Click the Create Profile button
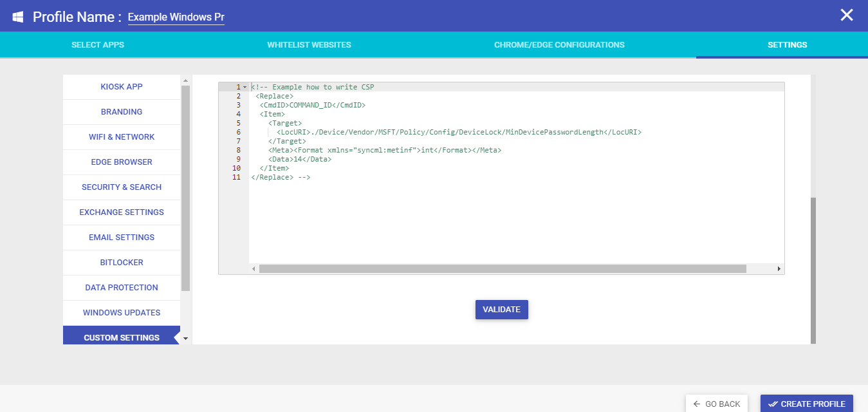 (x=806, y=404)
